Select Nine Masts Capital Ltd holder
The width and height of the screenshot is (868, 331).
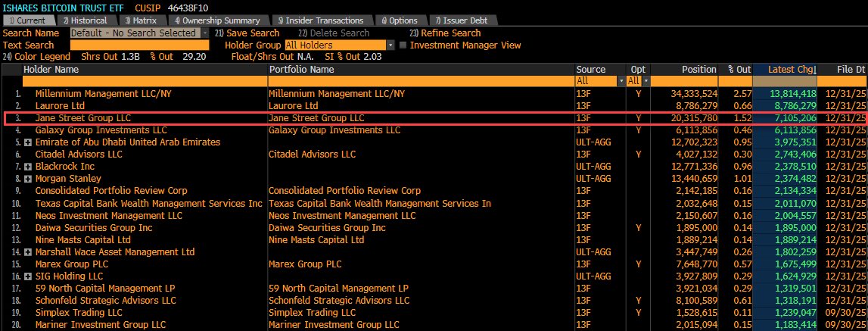tap(83, 240)
